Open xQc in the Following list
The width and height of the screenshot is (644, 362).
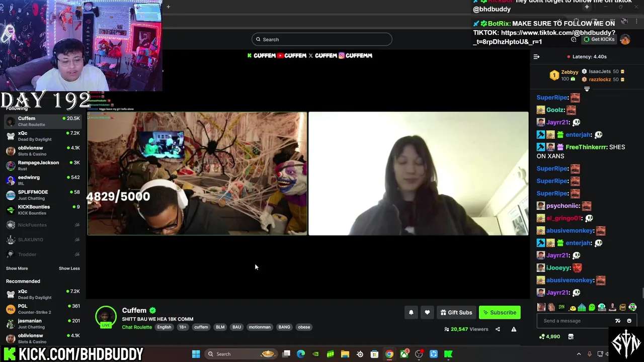click(x=43, y=136)
